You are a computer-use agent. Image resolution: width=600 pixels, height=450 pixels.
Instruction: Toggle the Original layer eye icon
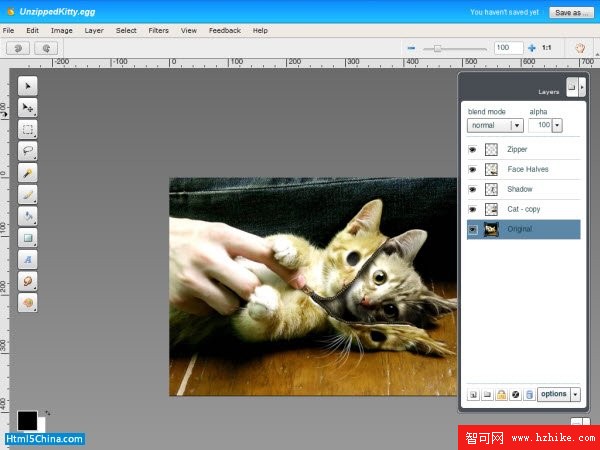[x=473, y=230]
